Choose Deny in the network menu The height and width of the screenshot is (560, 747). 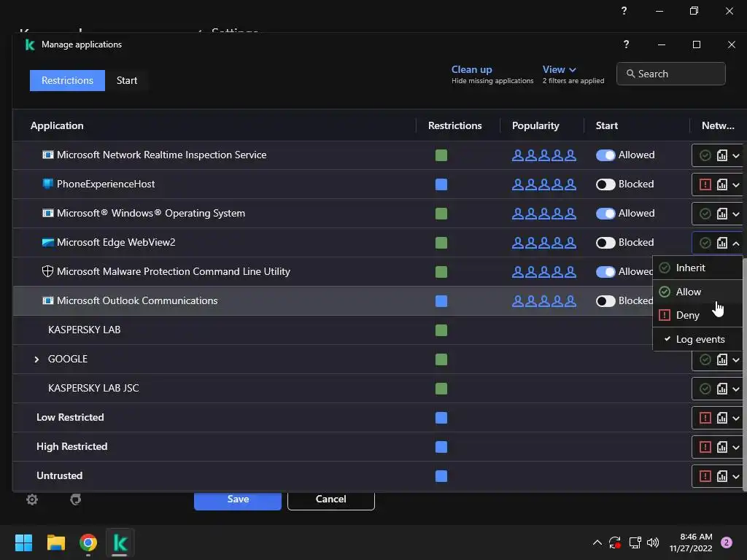coord(697,315)
